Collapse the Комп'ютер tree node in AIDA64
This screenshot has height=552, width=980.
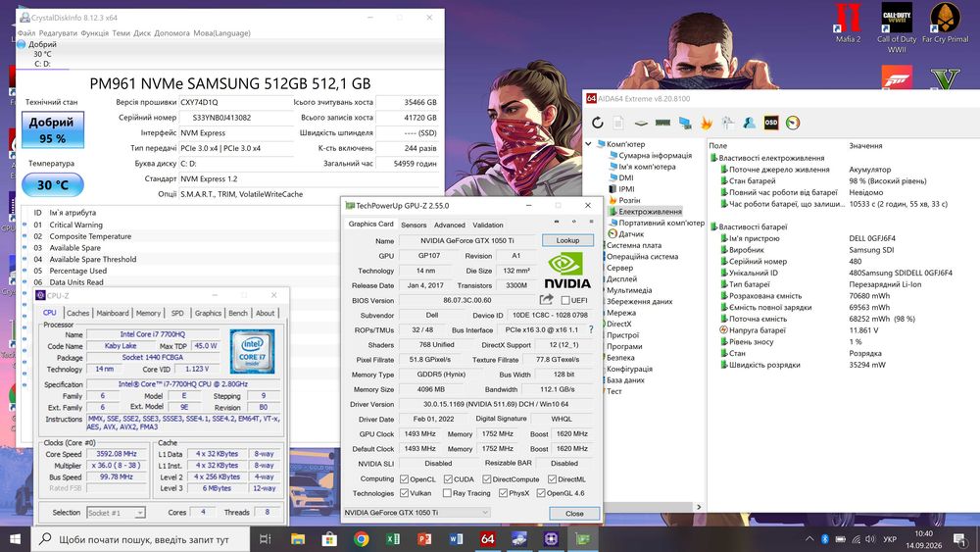point(588,144)
